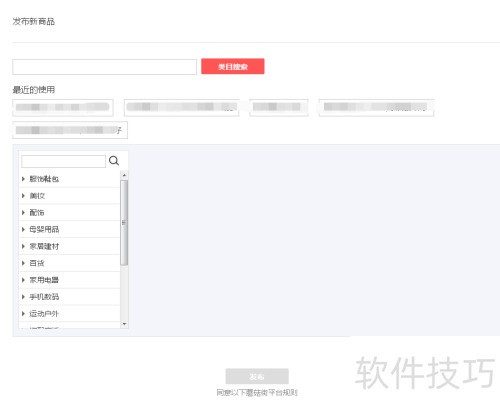Expand the 美妆 category arrow
The width and height of the screenshot is (500, 410).
tap(23, 196)
